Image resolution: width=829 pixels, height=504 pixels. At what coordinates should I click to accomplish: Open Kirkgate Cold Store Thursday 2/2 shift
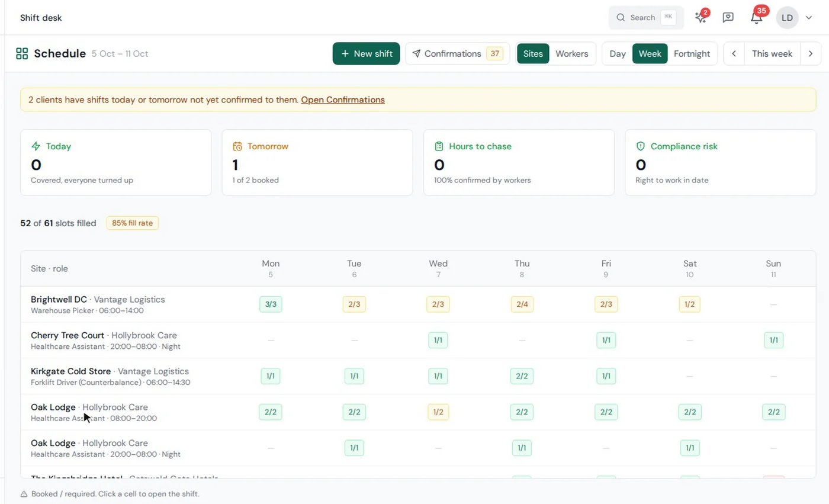coord(522,376)
